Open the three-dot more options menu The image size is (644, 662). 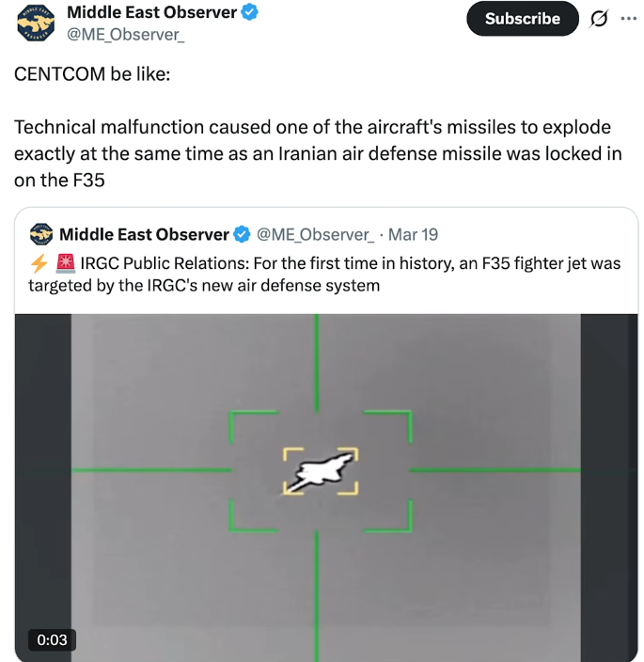click(x=628, y=19)
